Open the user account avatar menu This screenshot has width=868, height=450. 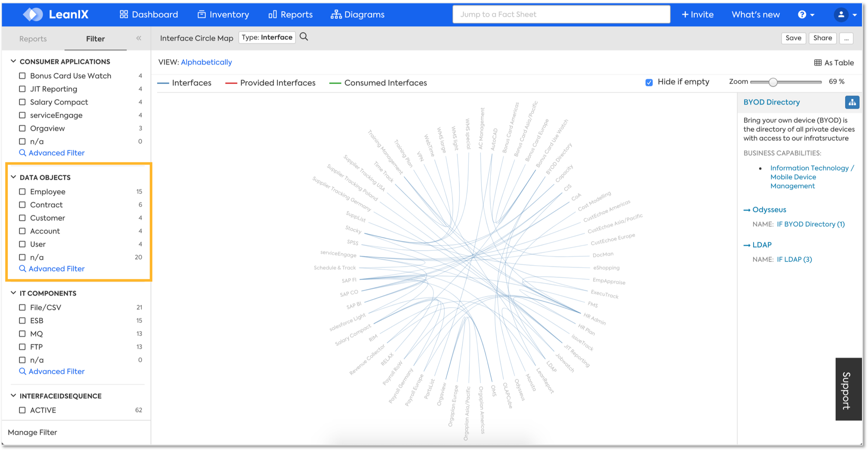point(845,15)
